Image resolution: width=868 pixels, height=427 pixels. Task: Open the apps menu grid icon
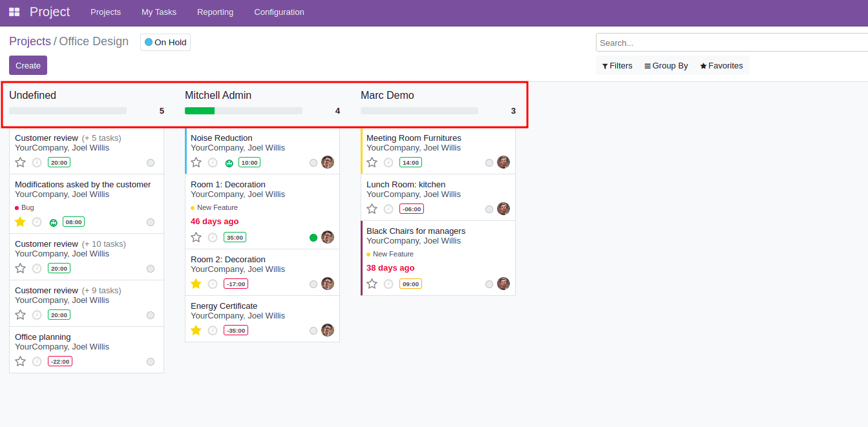pyautogui.click(x=14, y=12)
